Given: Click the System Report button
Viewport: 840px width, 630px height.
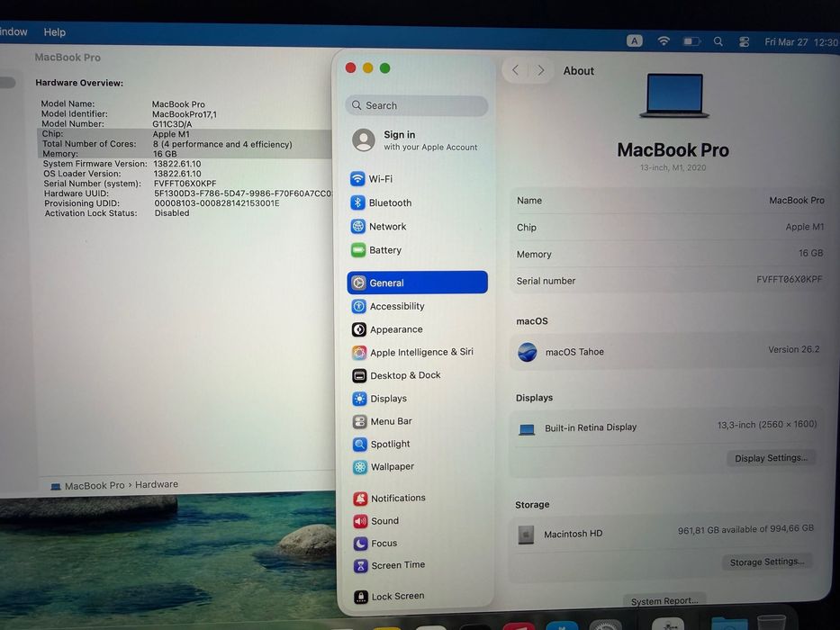Looking at the screenshot, I should coord(664,601).
